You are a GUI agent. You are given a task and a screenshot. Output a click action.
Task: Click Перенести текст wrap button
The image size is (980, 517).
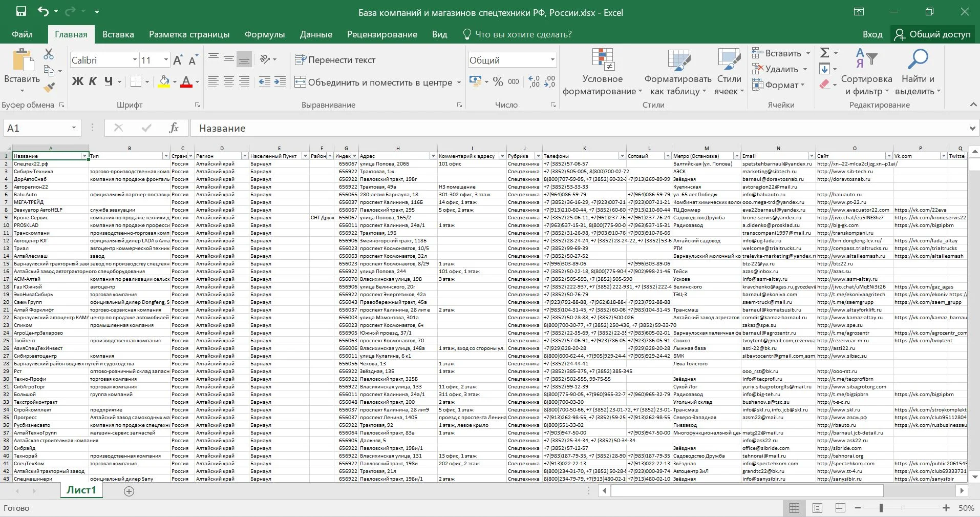click(x=335, y=60)
